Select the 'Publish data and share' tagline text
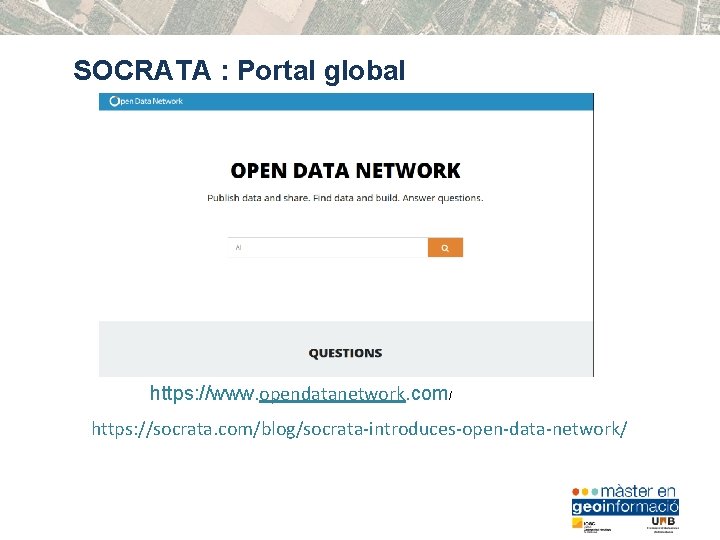720x540 pixels. [x=345, y=198]
